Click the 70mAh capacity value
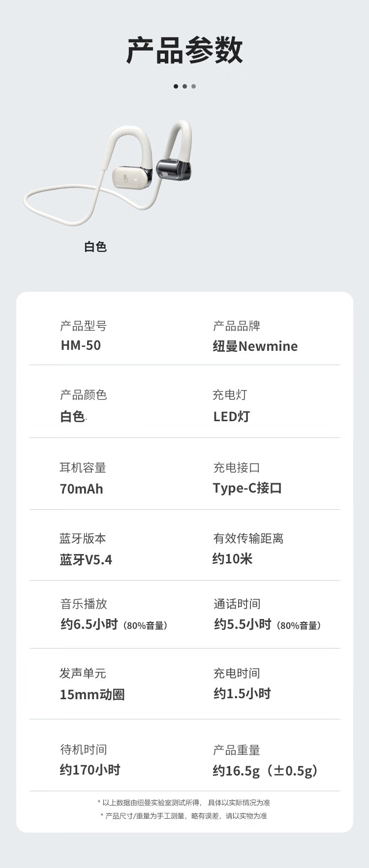 coord(82,489)
